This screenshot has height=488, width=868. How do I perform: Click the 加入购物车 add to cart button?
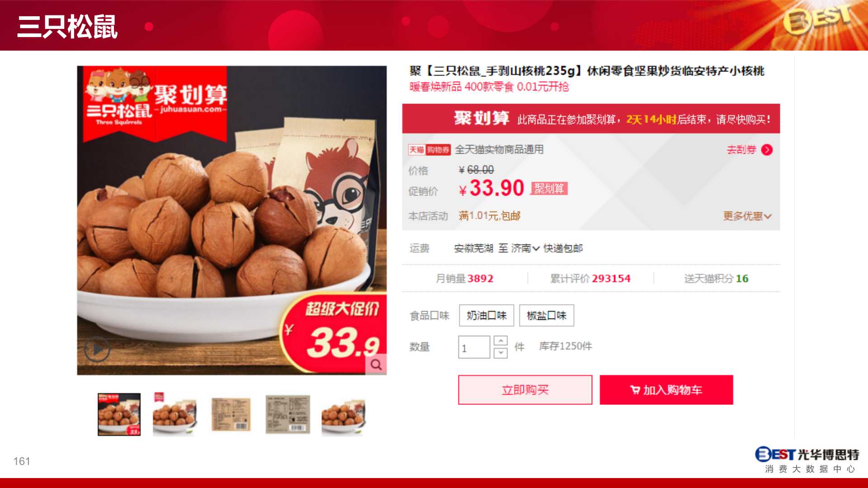666,389
